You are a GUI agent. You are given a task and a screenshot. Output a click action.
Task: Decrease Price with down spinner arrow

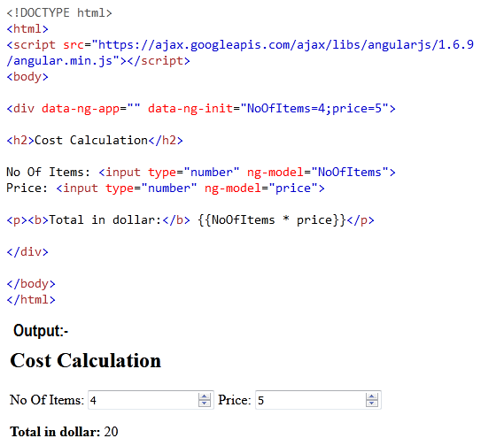pos(371,404)
